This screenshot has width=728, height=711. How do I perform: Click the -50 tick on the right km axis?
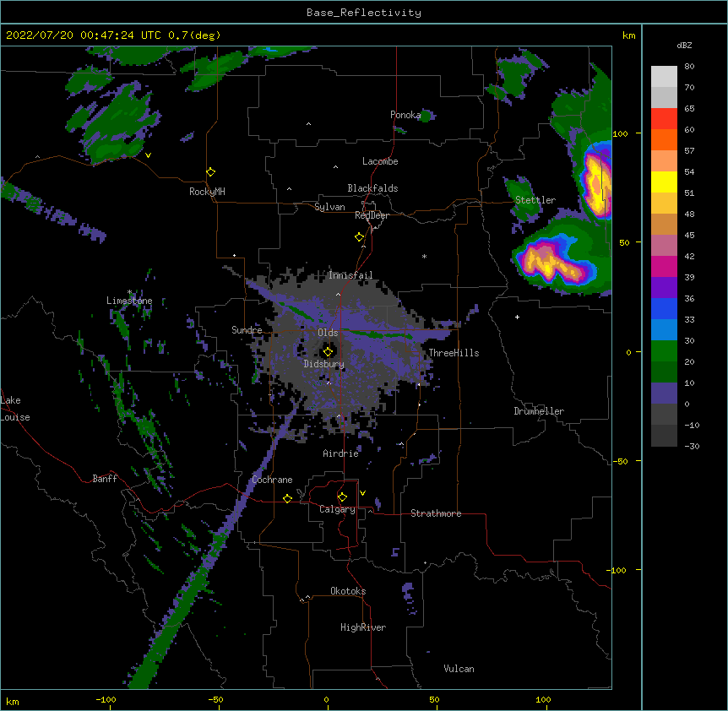point(620,461)
